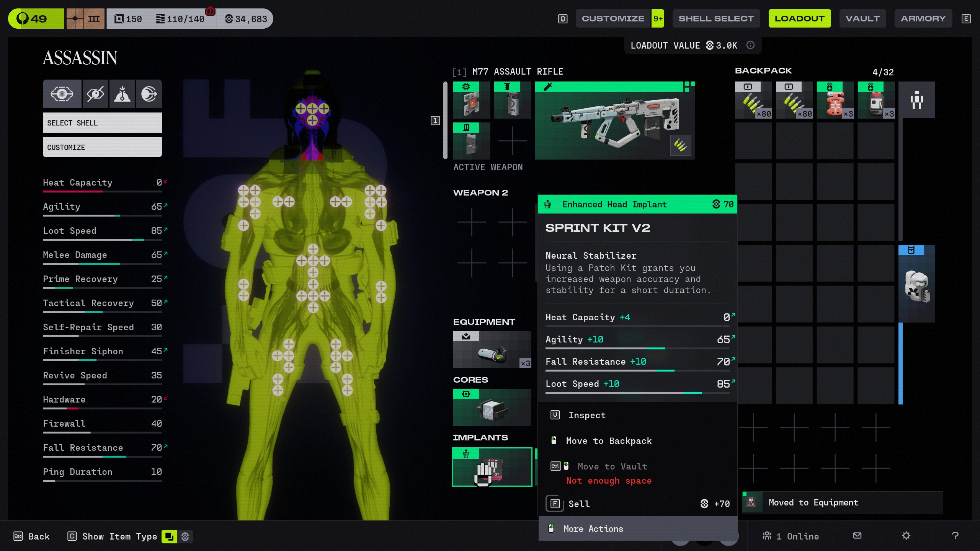The height and width of the screenshot is (551, 980).
Task: Open the 1 Online social panel
Action: pyautogui.click(x=791, y=536)
